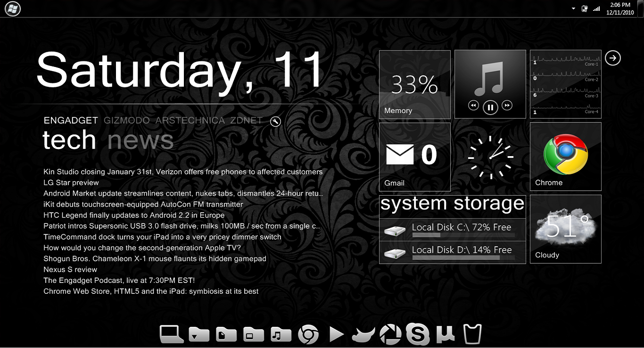The width and height of the screenshot is (644, 348).
Task: Open the Gmail envelope tile
Action: (x=415, y=157)
